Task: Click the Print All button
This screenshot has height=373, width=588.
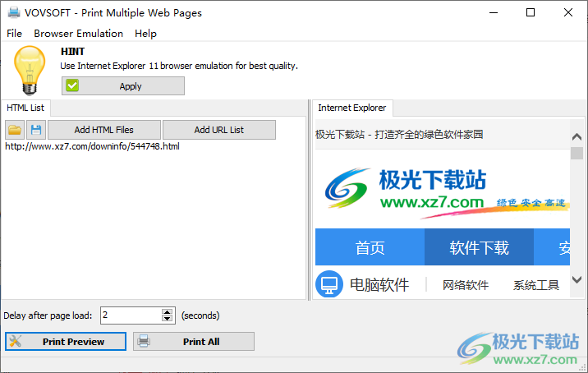Action: [x=194, y=342]
